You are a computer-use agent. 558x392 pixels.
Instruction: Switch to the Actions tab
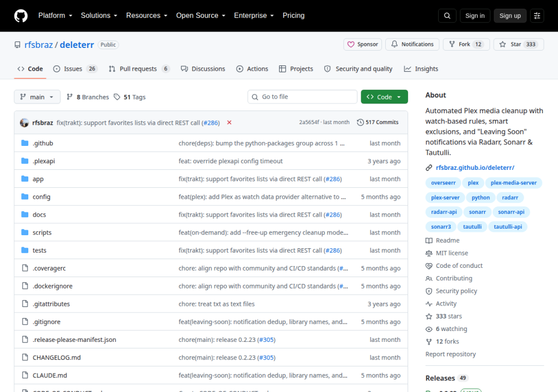click(252, 69)
